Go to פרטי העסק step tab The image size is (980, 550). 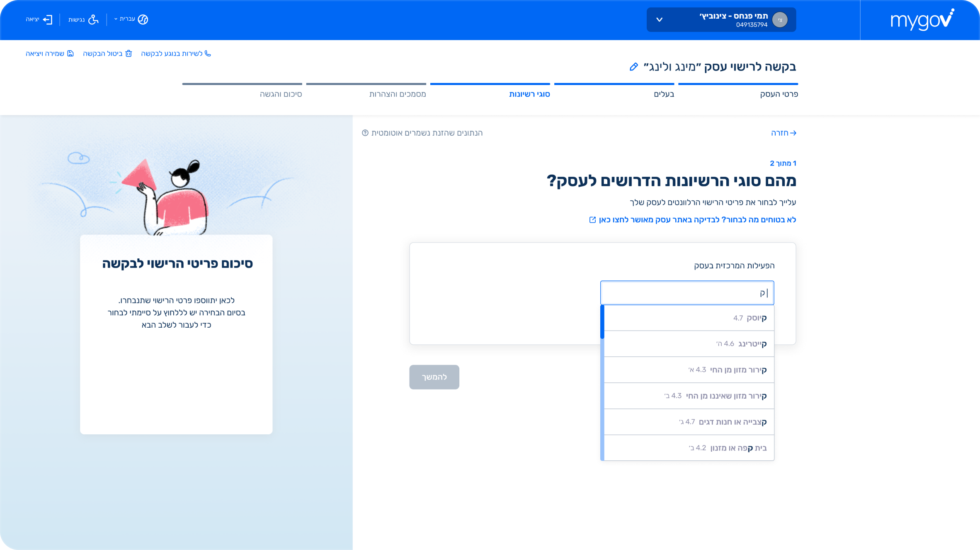(779, 94)
